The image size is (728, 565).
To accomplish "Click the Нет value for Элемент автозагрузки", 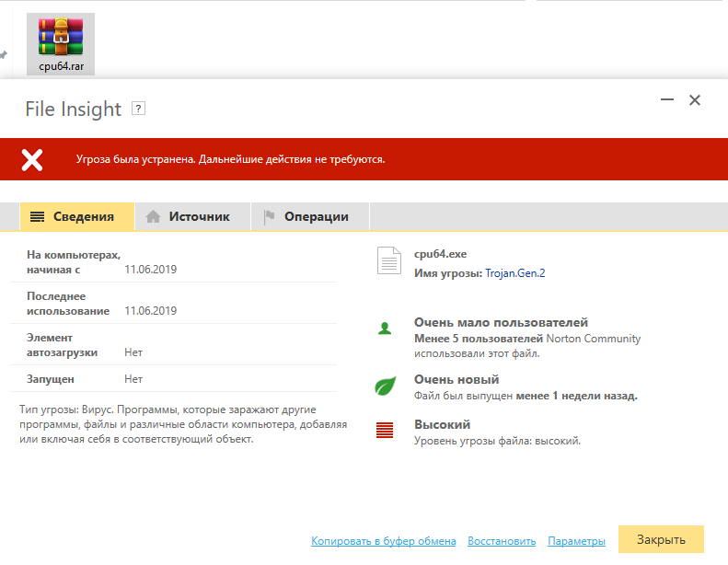I will click(133, 352).
